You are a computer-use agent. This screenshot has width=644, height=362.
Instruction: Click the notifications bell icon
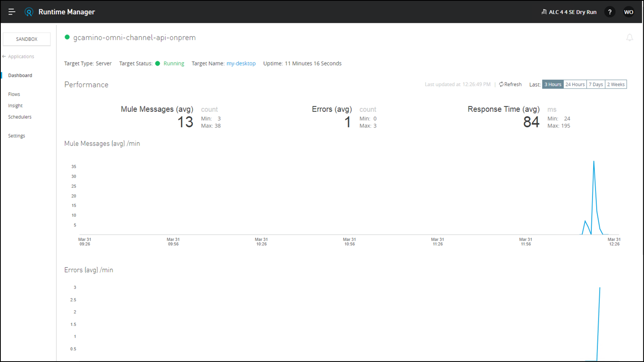[629, 38]
